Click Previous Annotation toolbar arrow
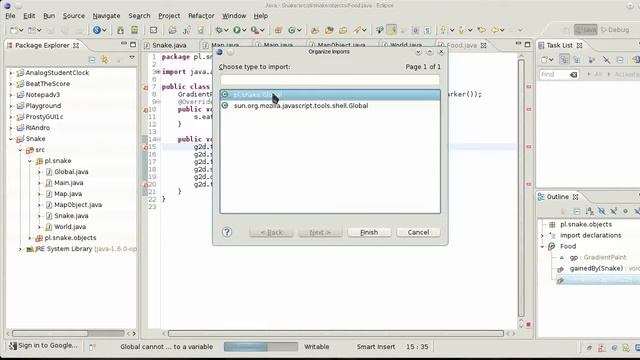 (461, 30)
